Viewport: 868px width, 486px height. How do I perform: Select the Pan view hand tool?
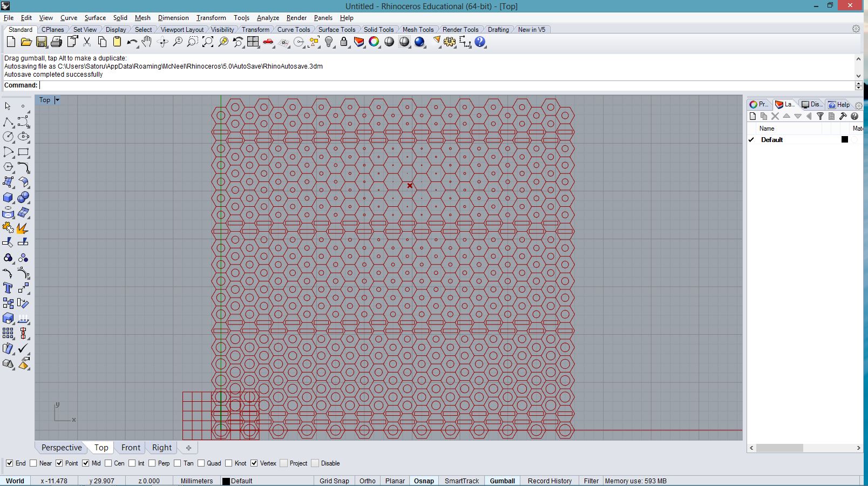tap(147, 42)
